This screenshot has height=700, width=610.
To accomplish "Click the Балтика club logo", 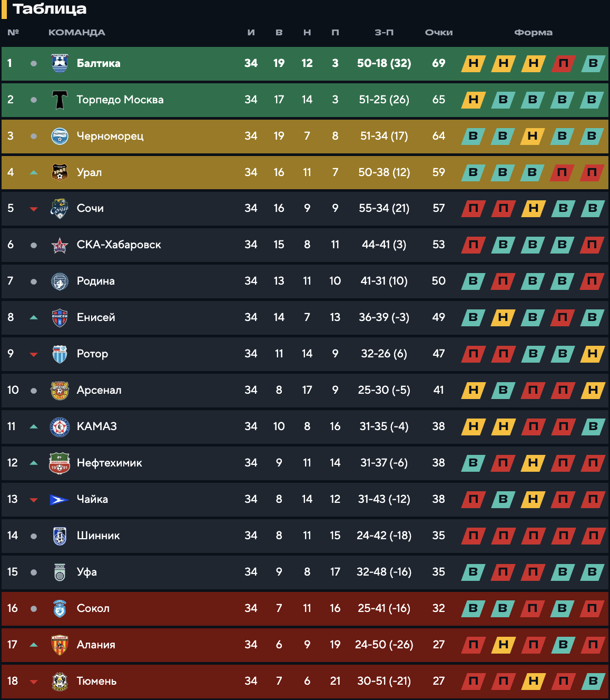I will point(60,63).
